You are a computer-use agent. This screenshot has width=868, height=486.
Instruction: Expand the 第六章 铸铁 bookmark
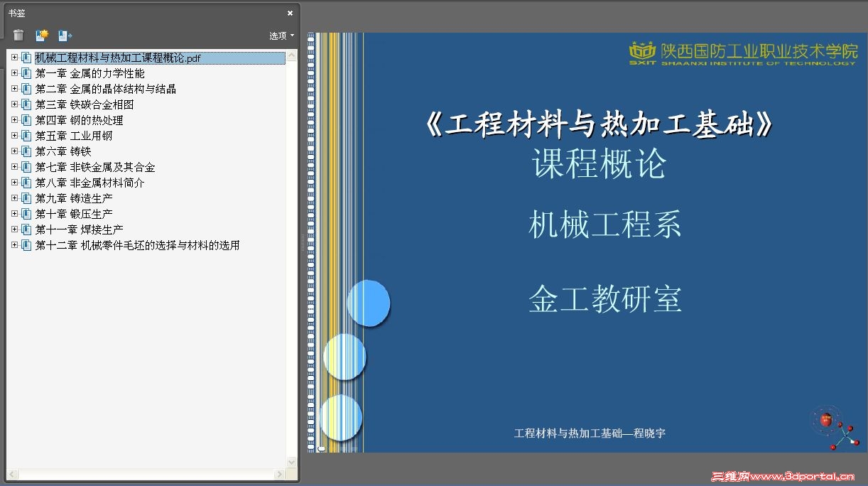14,151
